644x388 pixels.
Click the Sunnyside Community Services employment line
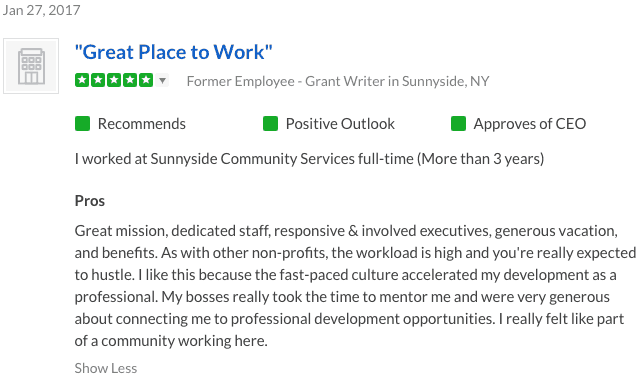[309, 159]
